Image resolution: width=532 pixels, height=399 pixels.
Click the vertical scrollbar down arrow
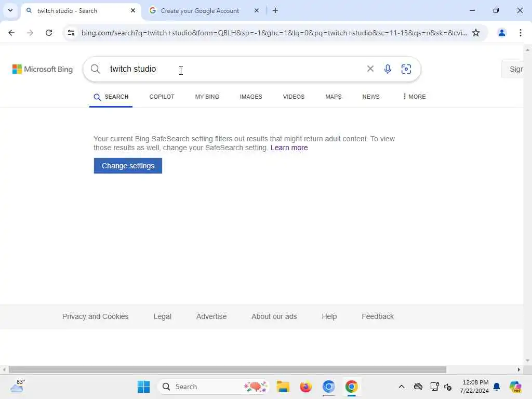tap(528, 361)
